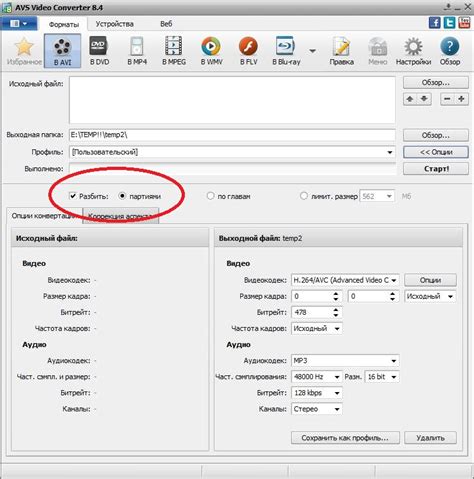Adjust video bitrate 478 stepper

(x=336, y=312)
